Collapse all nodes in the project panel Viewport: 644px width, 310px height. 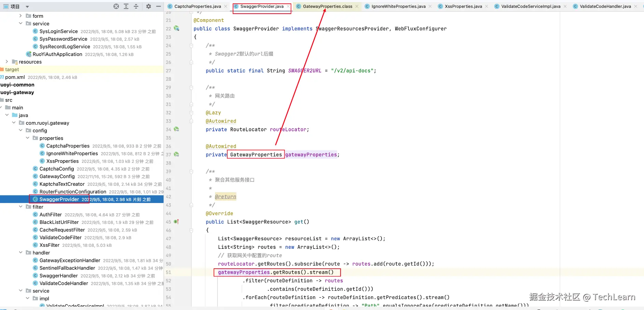[136, 6]
